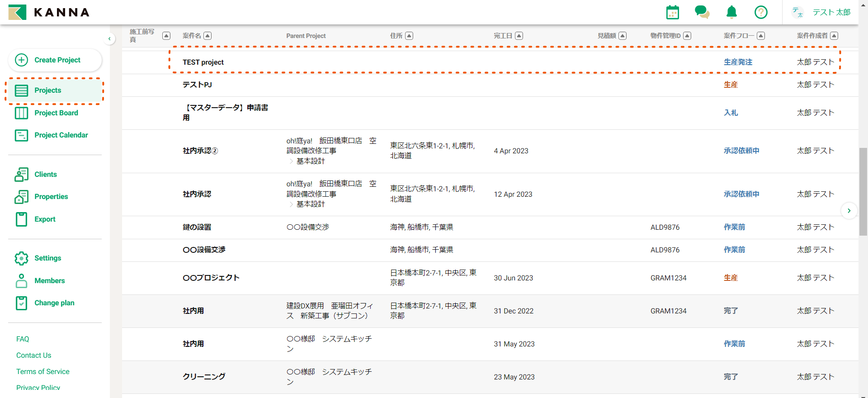
Task: Toggle sort on 見積額 column
Action: [x=623, y=36]
